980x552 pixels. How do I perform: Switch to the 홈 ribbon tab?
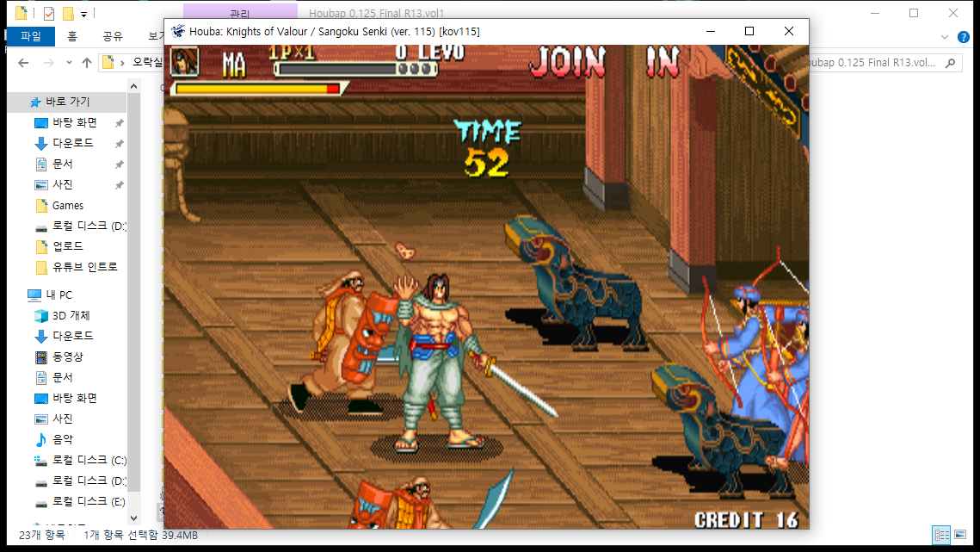coord(72,36)
